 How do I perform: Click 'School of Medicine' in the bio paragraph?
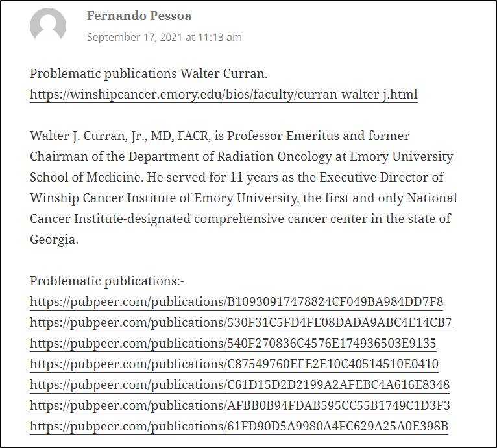click(85, 178)
